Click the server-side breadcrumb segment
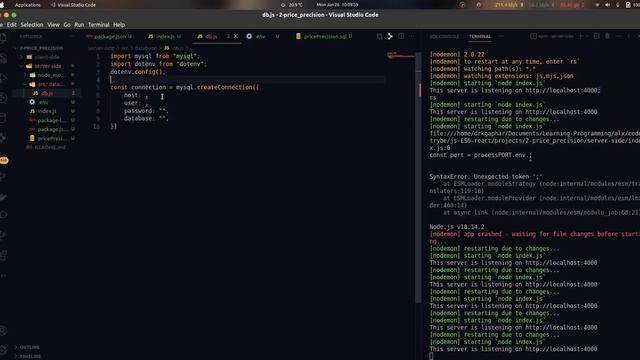This screenshot has width=640, height=360. 101,48
